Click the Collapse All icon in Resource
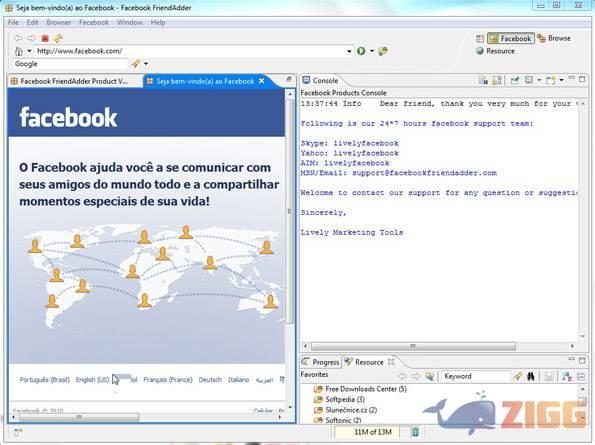Viewport: 595px width, 445px height. [x=581, y=376]
